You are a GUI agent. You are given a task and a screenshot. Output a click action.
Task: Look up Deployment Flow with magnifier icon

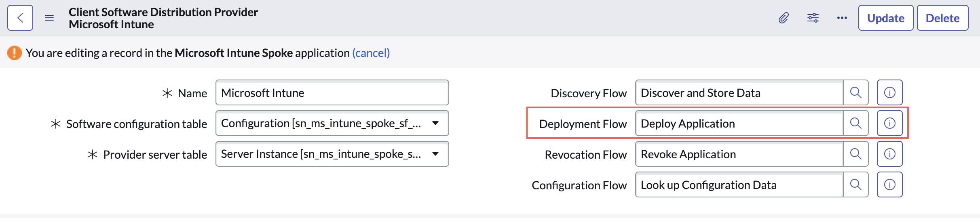[856, 123]
